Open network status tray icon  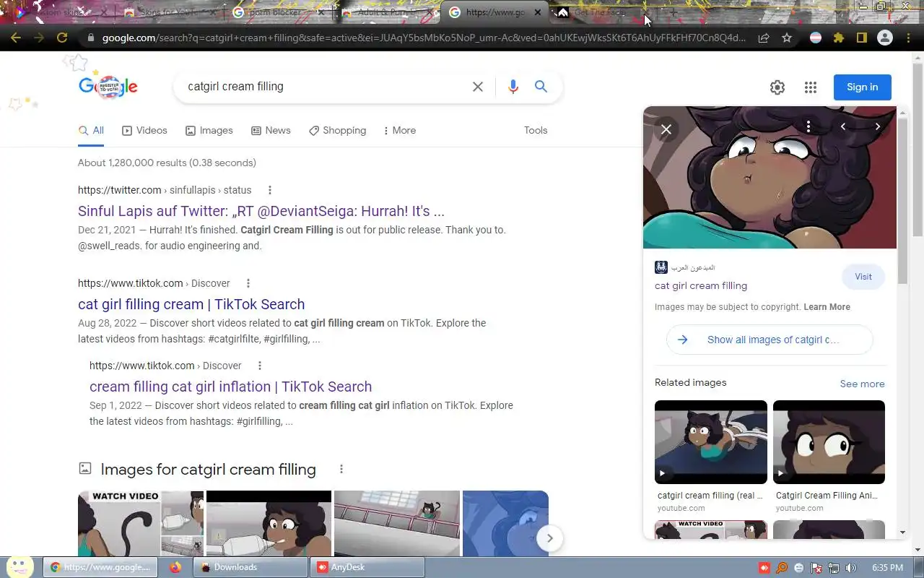click(834, 568)
